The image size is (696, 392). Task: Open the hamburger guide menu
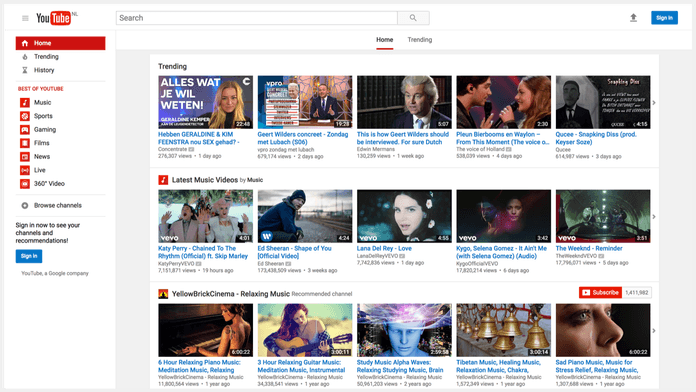click(25, 18)
